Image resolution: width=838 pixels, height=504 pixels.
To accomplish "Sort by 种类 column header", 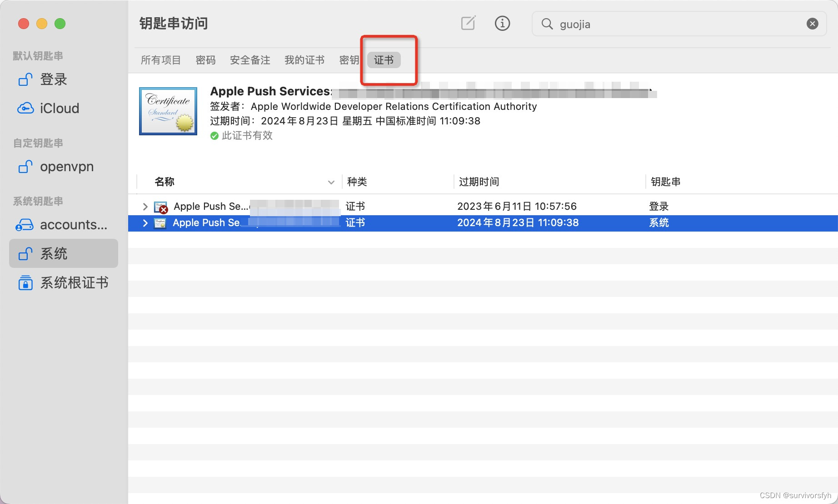I will [x=357, y=182].
